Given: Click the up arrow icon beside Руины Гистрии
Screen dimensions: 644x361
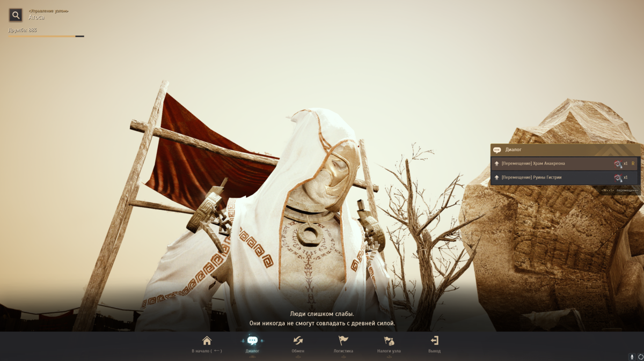Looking at the screenshot, I should (x=497, y=178).
